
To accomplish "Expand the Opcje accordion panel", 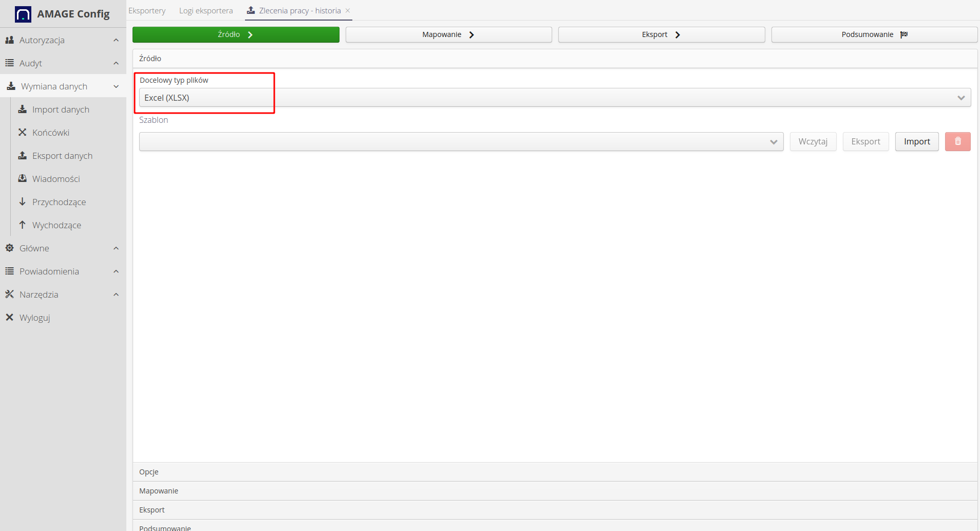I will (149, 472).
